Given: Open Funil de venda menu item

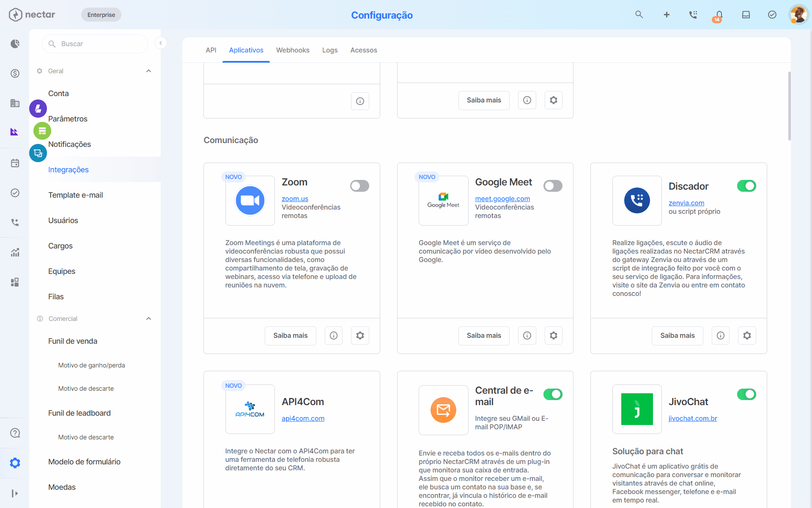Looking at the screenshot, I should pyautogui.click(x=73, y=341).
